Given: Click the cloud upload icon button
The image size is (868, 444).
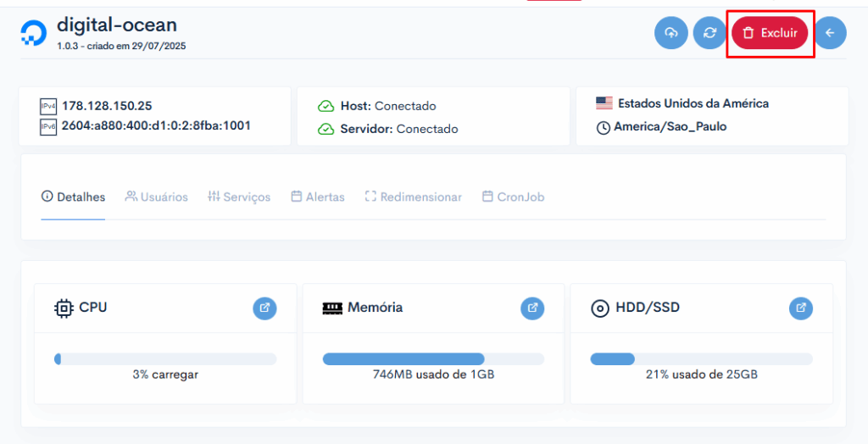Looking at the screenshot, I should 671,33.
